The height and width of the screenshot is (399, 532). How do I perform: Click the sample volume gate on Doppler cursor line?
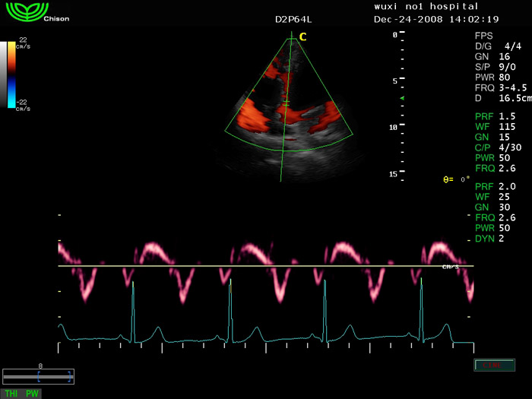coord(287,103)
